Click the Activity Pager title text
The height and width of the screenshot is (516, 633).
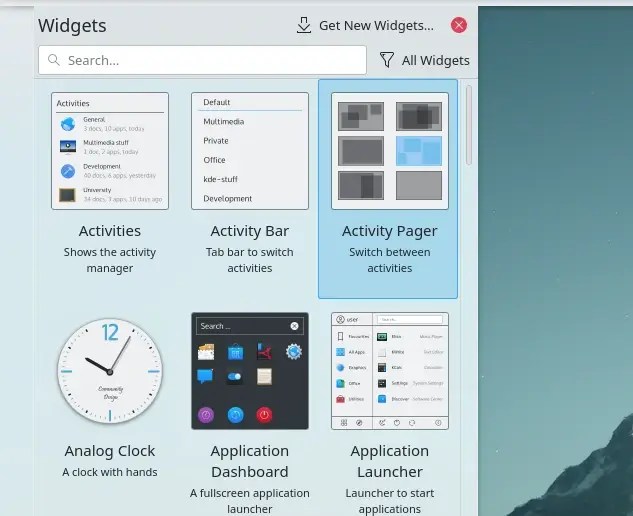pyautogui.click(x=390, y=231)
